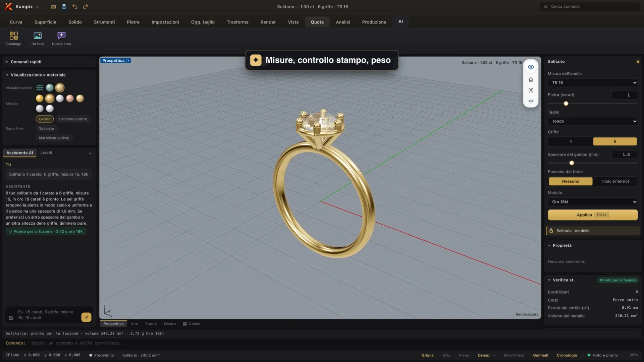Switch to the Livelli tab
The image size is (644, 362).
point(46,153)
